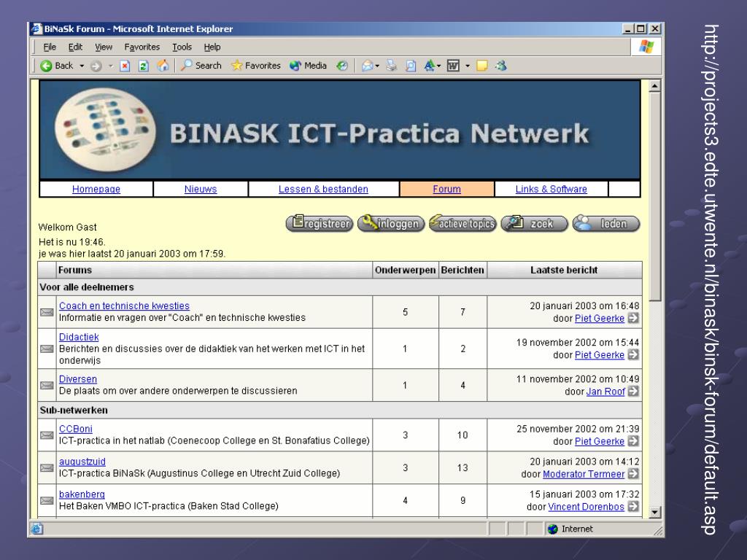The height and width of the screenshot is (560, 747).
Task: Open the Back history dropdown arrow
Action: (x=82, y=66)
